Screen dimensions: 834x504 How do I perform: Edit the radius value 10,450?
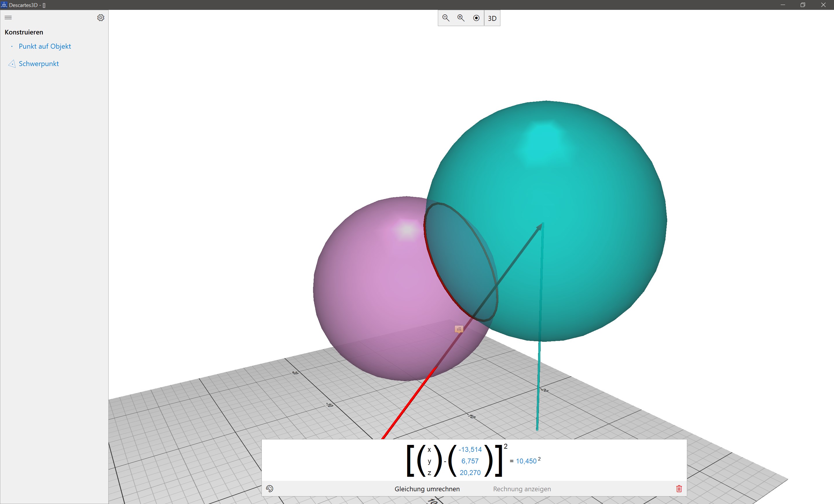(x=526, y=461)
